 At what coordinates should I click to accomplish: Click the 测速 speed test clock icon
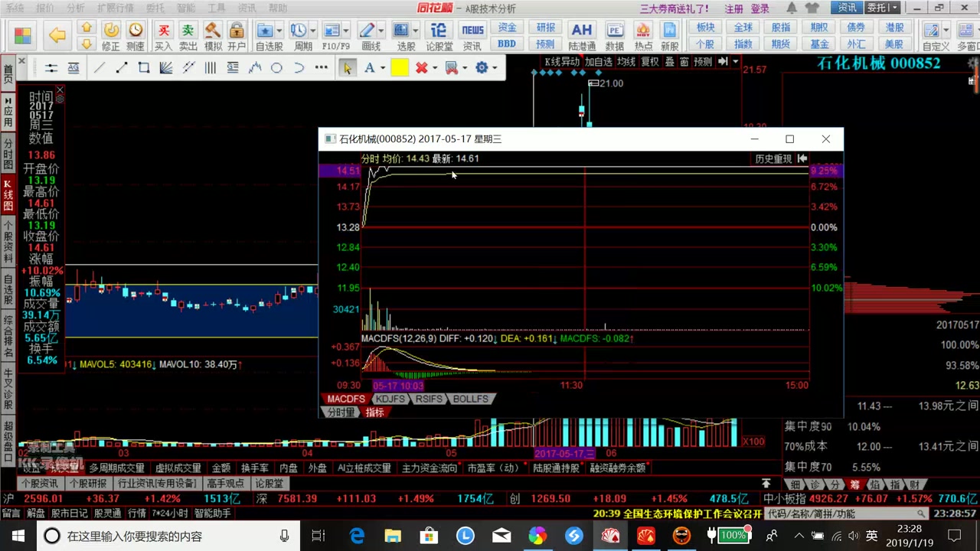pyautogui.click(x=136, y=36)
